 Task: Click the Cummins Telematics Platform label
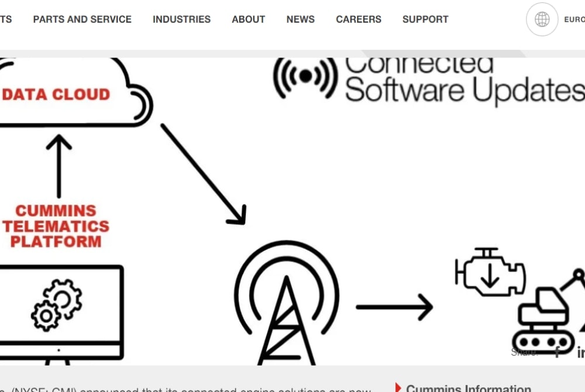click(x=56, y=226)
